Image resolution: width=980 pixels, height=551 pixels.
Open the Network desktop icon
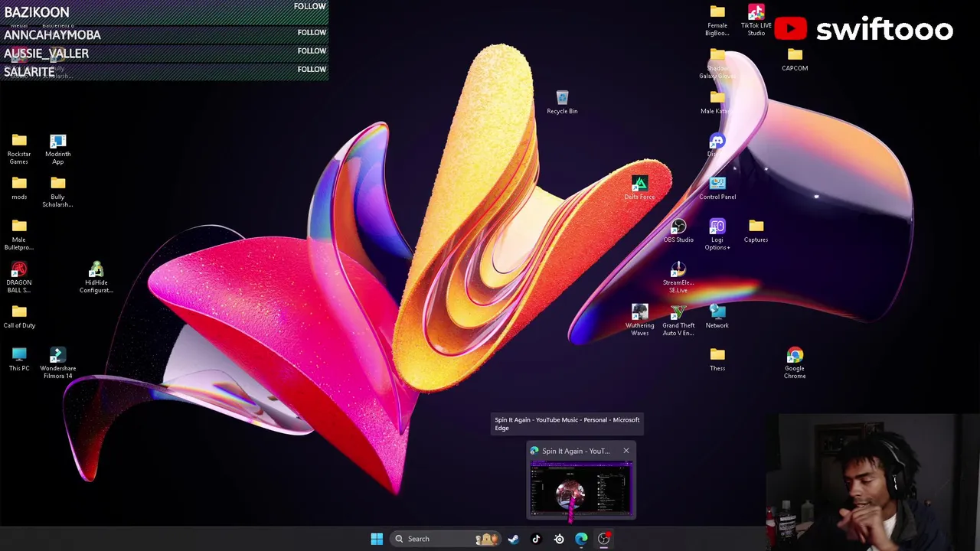click(717, 317)
